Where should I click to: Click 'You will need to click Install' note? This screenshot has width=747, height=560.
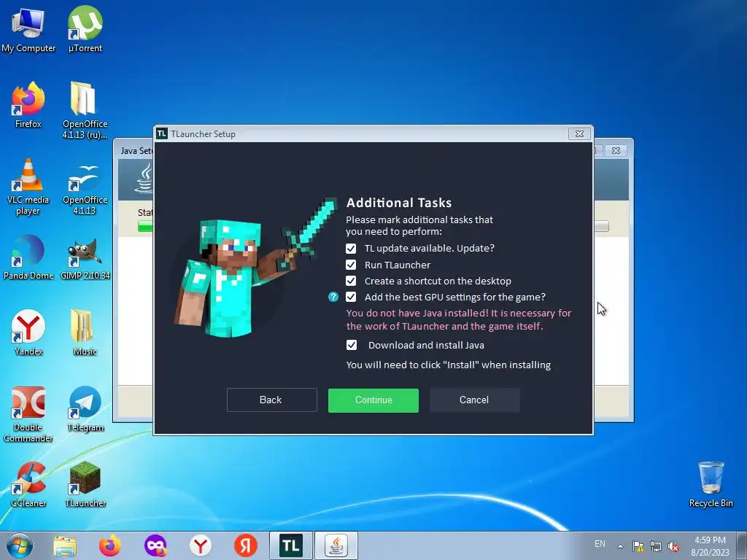449,365
